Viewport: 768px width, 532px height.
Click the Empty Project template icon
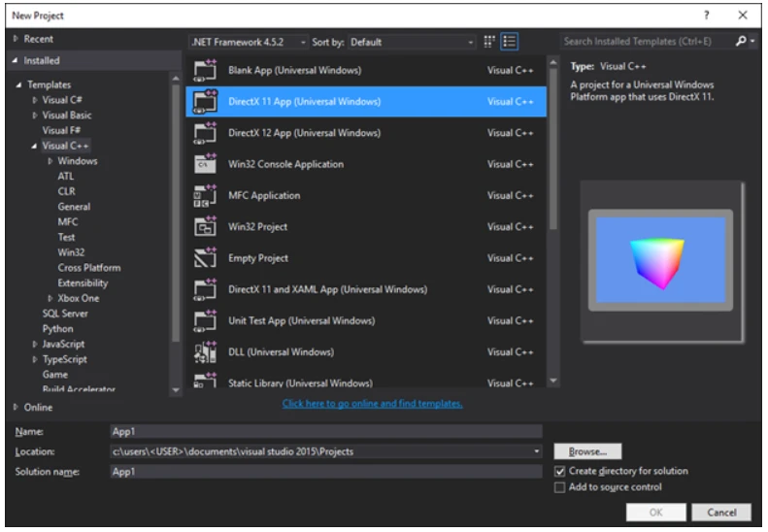point(205,258)
